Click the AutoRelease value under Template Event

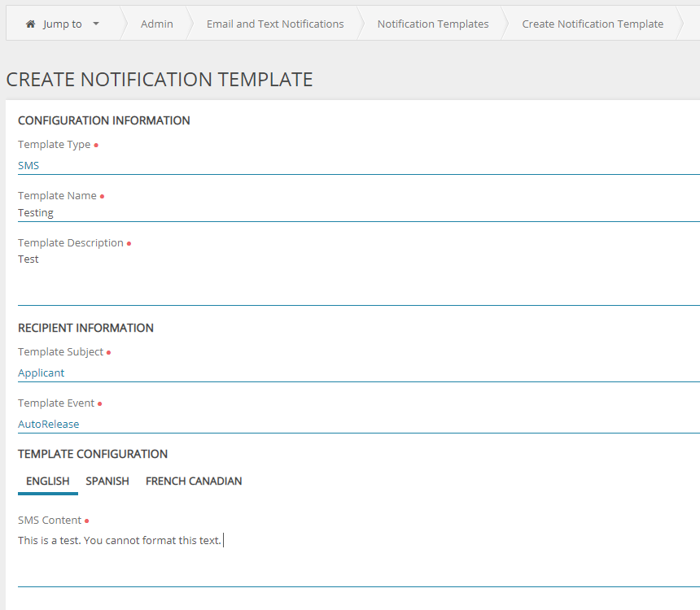point(49,424)
